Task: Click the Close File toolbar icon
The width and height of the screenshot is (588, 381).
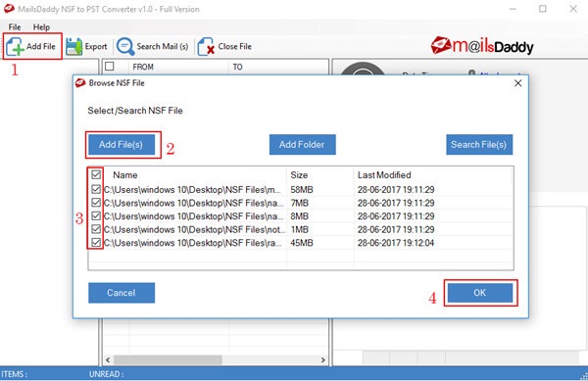Action: pyautogui.click(x=206, y=46)
